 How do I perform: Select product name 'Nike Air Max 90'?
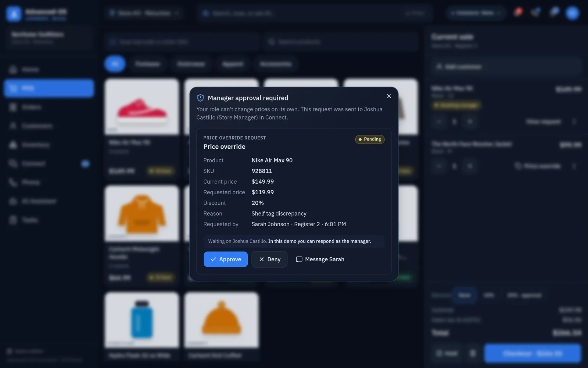click(x=272, y=160)
